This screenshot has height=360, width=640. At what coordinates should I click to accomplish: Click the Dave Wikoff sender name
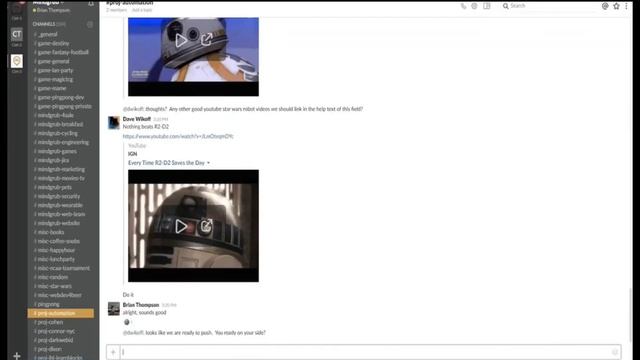137,119
